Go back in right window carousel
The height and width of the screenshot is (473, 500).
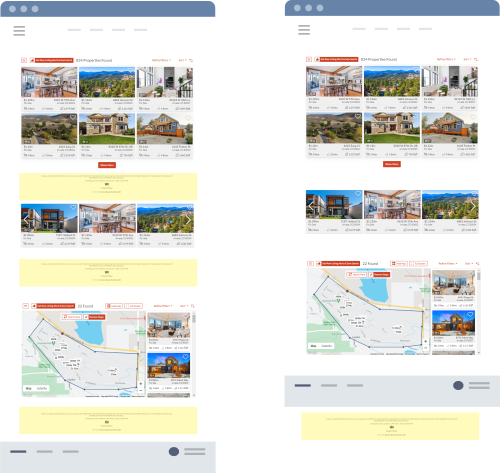pos(311,206)
